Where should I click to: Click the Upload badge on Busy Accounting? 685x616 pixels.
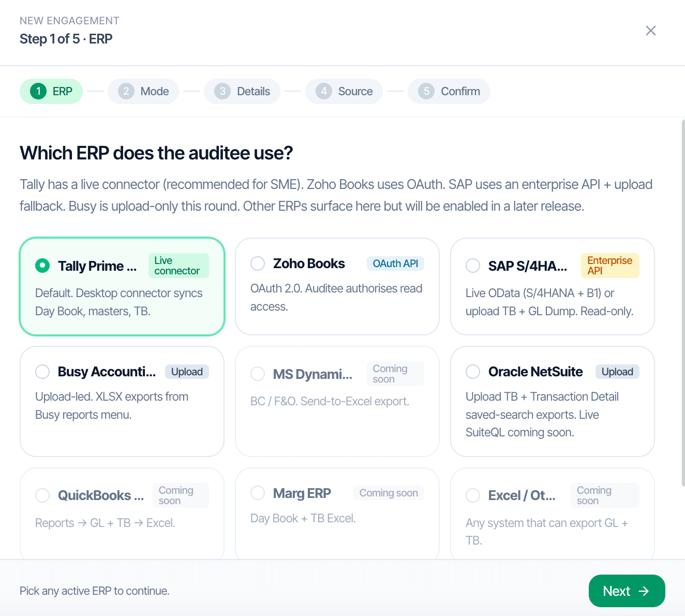coord(187,372)
